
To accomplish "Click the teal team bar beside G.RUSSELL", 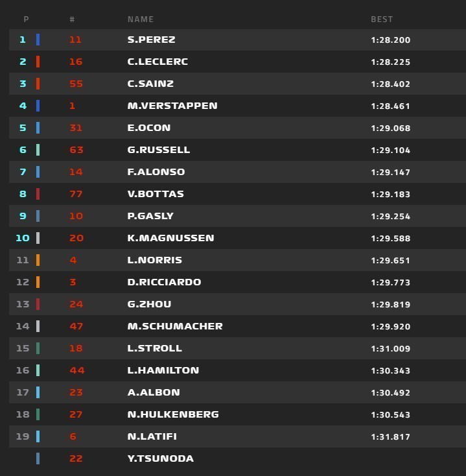I will click(38, 150).
